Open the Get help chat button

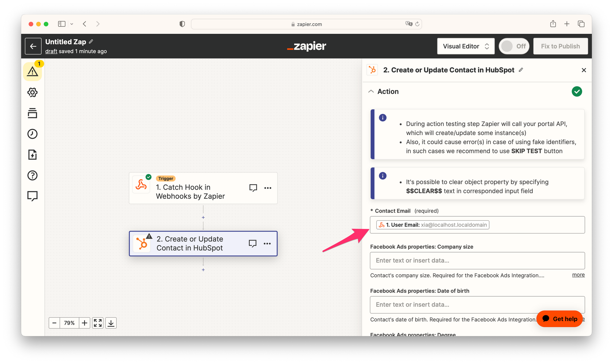coord(559,319)
